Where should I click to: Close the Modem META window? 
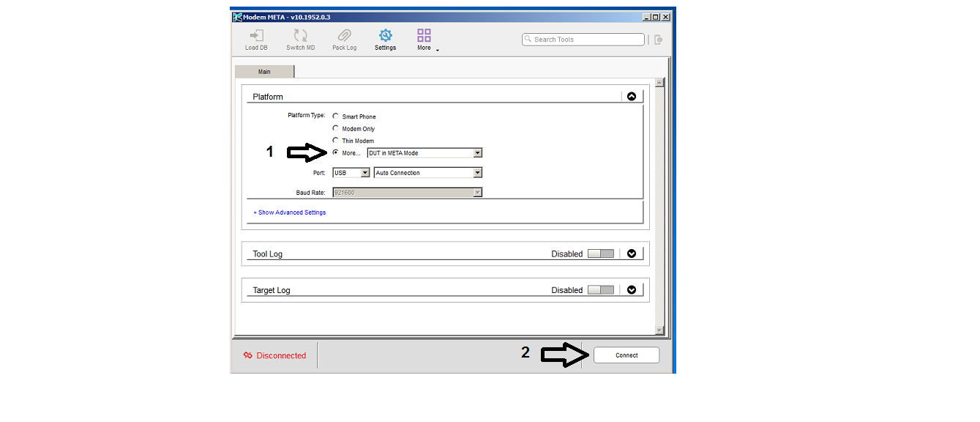click(x=666, y=17)
